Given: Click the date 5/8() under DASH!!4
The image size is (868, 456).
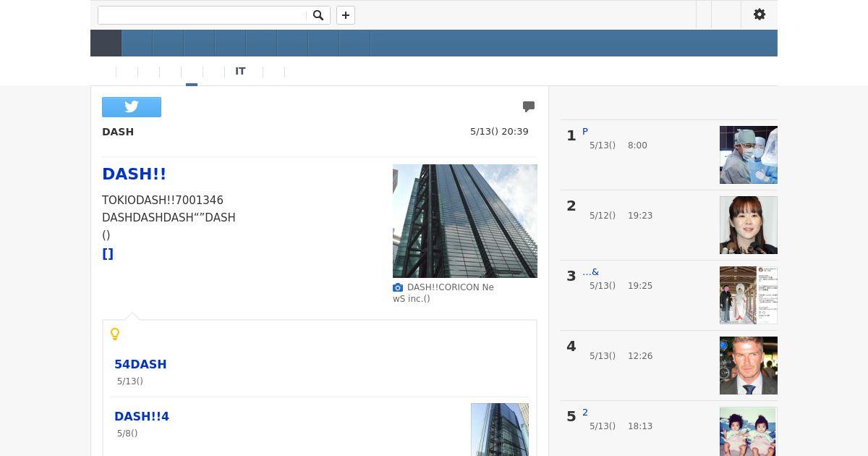Looking at the screenshot, I should point(127,434).
